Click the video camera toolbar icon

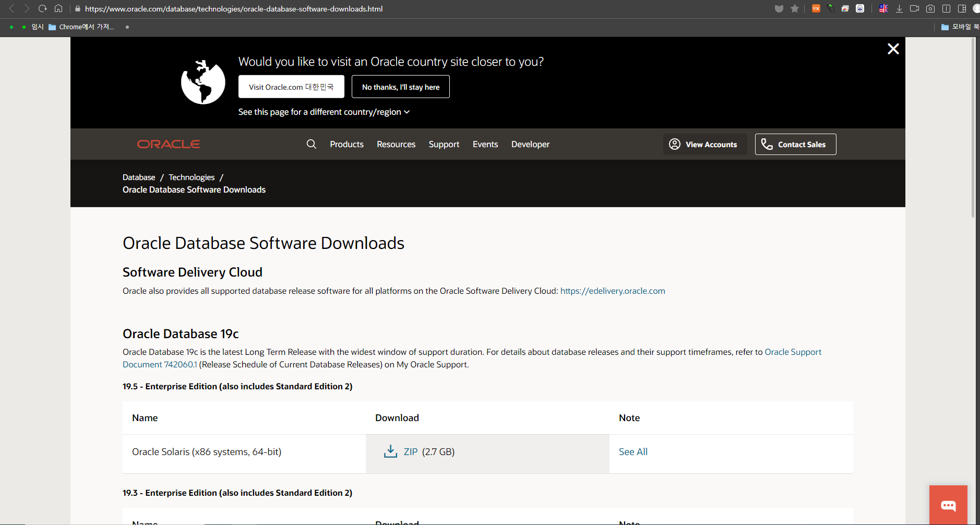[914, 8]
